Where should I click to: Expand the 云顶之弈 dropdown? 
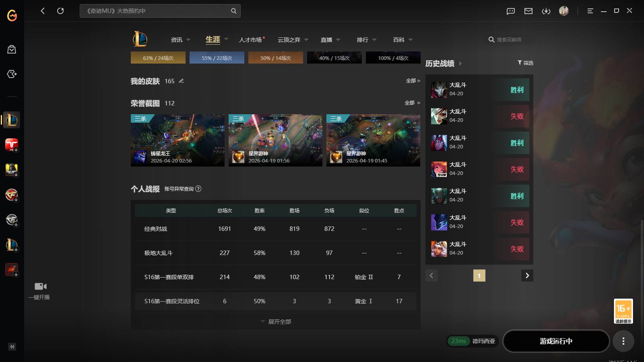(x=306, y=40)
